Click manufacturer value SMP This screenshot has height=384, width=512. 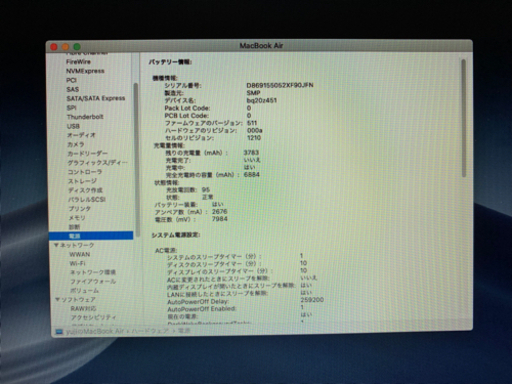253,93
